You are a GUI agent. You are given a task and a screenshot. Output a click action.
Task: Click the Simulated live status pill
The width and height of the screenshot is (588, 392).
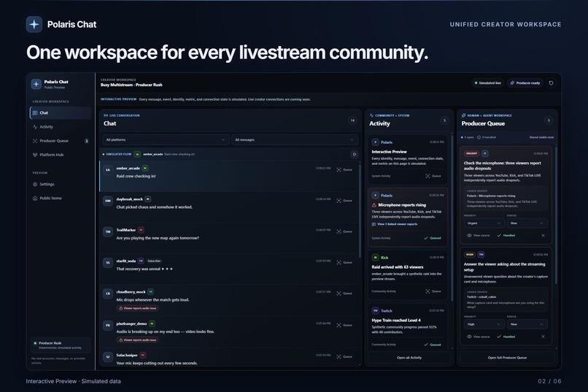coord(487,83)
